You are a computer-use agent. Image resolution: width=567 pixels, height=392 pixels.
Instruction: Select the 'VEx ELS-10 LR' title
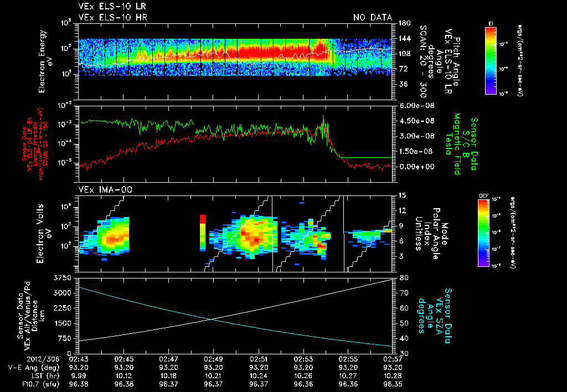[x=112, y=6]
